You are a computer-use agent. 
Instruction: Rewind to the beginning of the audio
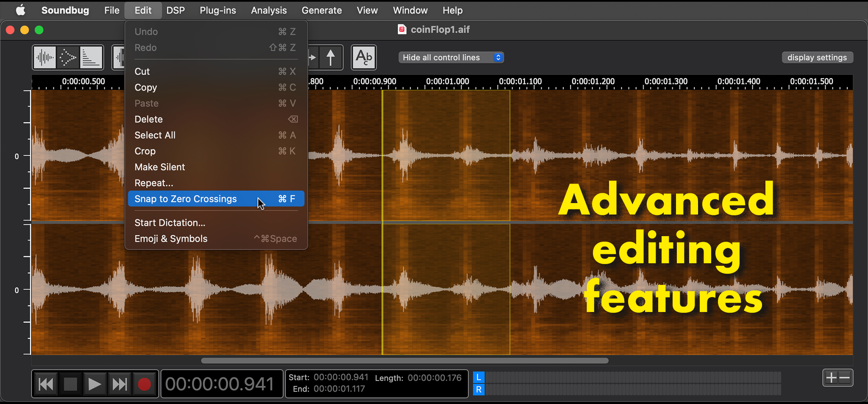[x=46, y=384]
